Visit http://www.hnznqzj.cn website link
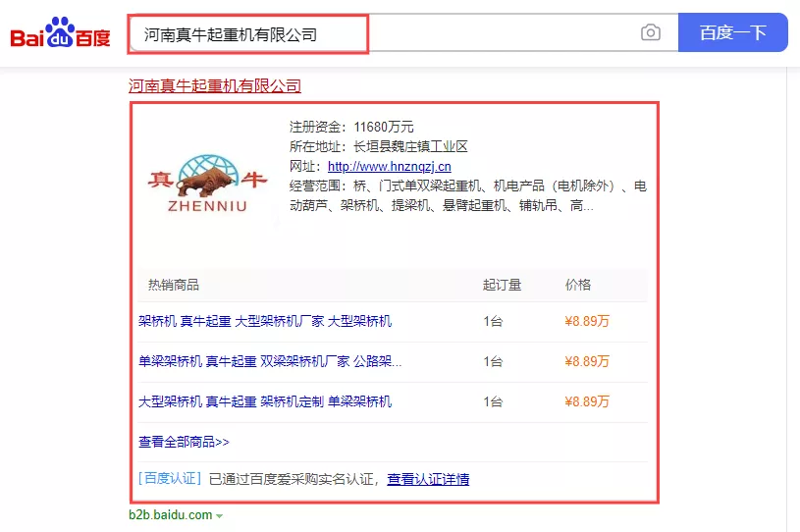This screenshot has width=800, height=532. click(x=390, y=166)
